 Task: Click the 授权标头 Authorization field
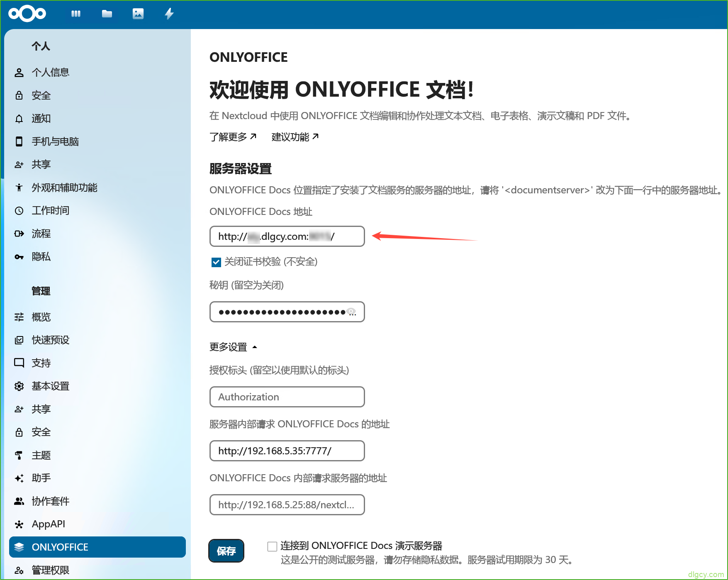point(287,397)
